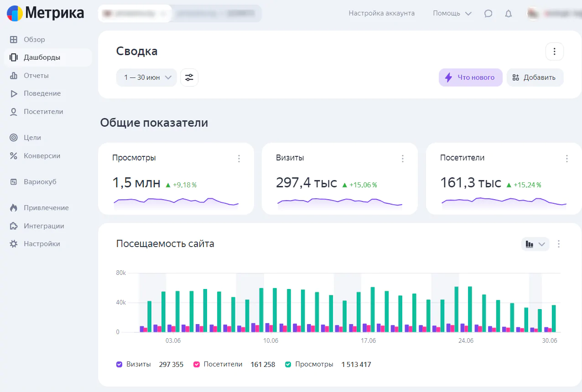The width and height of the screenshot is (582, 392).
Task: Click the Посетители card sparkline chart
Action: coord(504,203)
